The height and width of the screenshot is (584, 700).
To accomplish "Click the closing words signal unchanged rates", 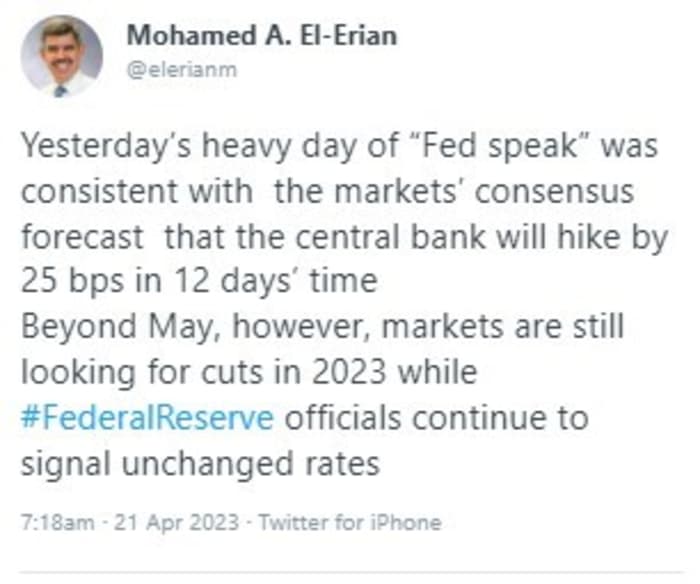I will pyautogui.click(x=200, y=464).
